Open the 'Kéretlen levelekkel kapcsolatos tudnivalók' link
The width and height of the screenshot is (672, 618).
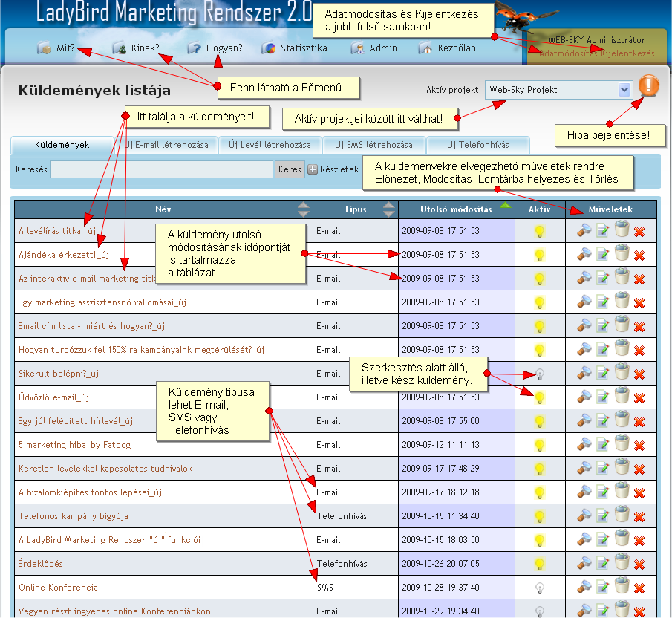pos(105,469)
